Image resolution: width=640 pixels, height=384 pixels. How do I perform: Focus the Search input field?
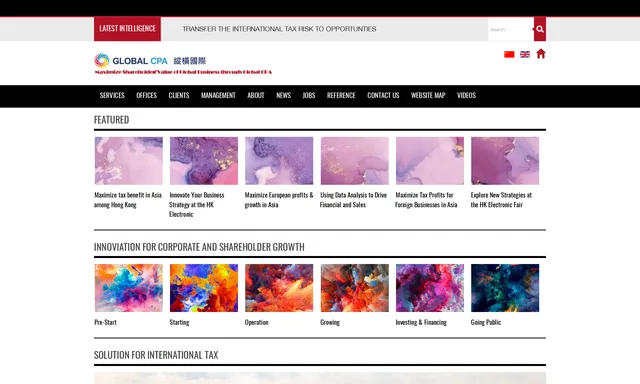(511, 29)
